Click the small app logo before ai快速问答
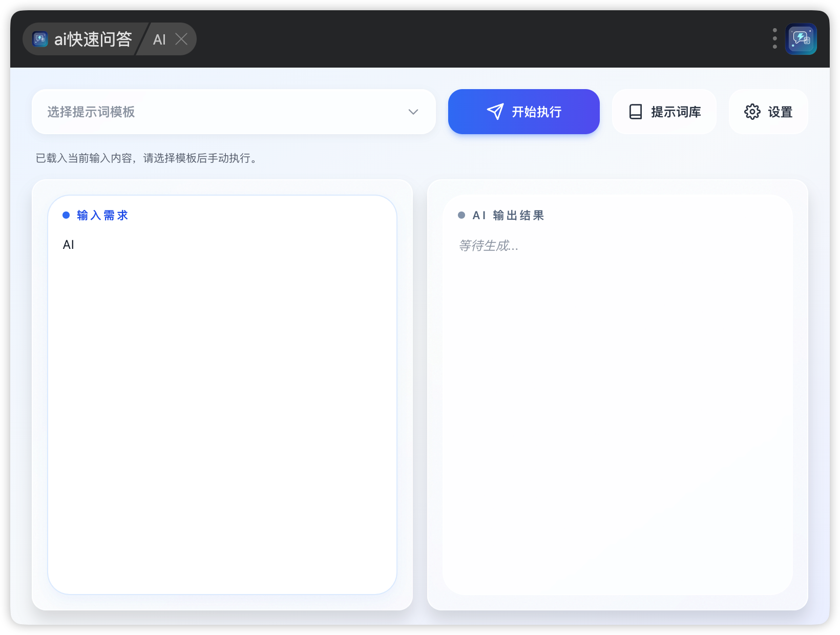840x635 pixels. (x=40, y=39)
